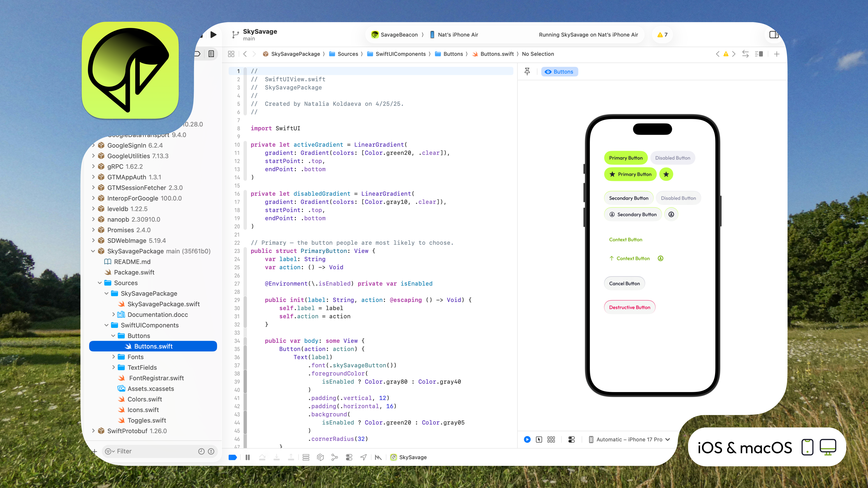The height and width of the screenshot is (488, 868).
Task: Expand GoogleSignIn 6.2.4 package
Action: pyautogui.click(x=93, y=145)
